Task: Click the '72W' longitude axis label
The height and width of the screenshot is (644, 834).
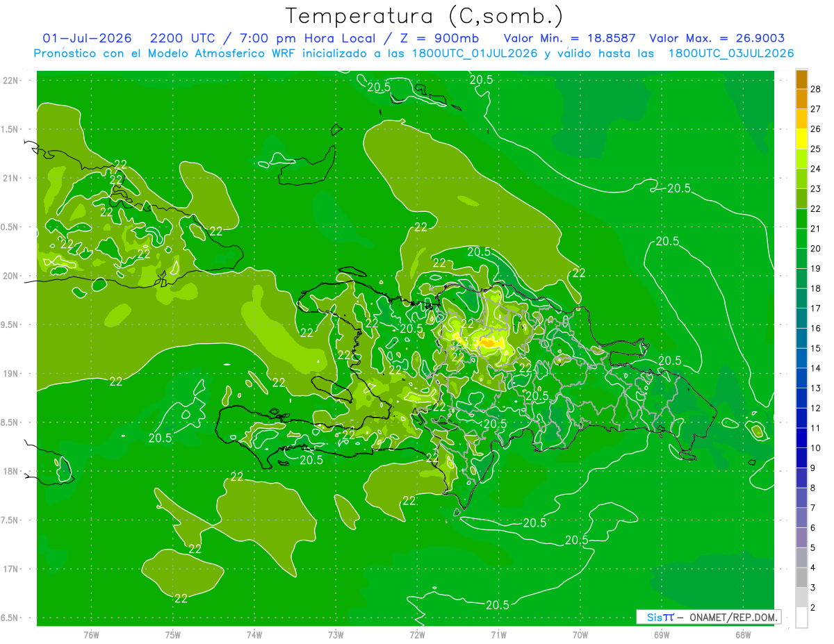Action: click(417, 634)
